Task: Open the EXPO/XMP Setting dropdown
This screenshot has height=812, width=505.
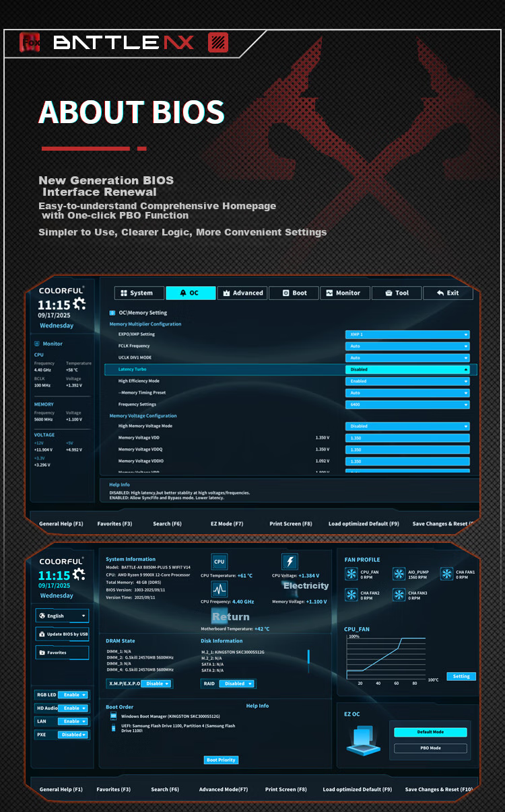Action: (407, 334)
